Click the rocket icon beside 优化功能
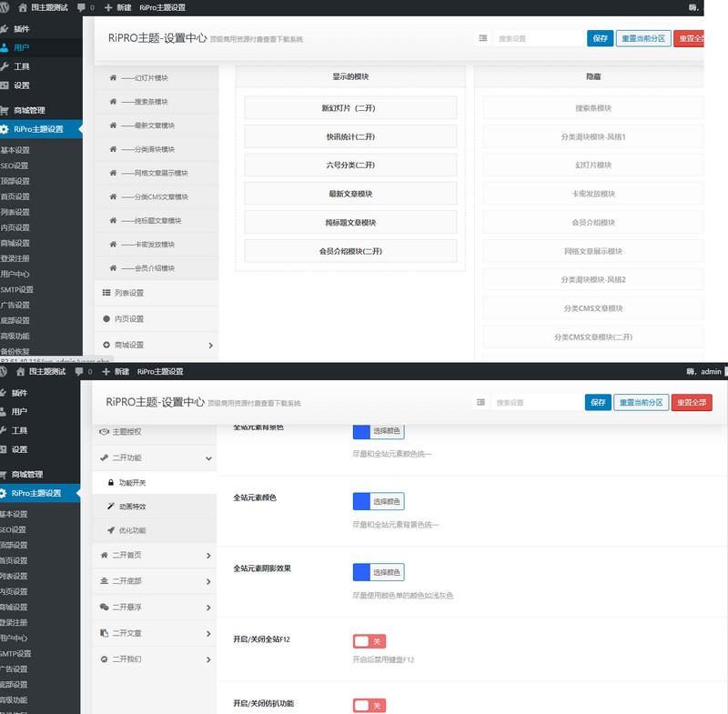The image size is (728, 714). point(110,530)
